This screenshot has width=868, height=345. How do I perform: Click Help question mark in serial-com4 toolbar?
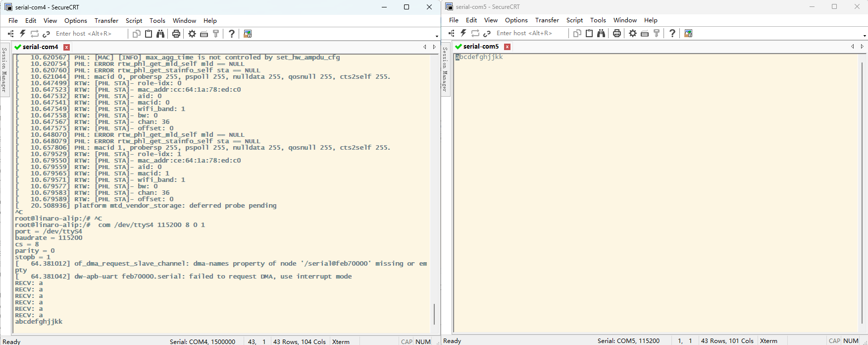coord(232,34)
